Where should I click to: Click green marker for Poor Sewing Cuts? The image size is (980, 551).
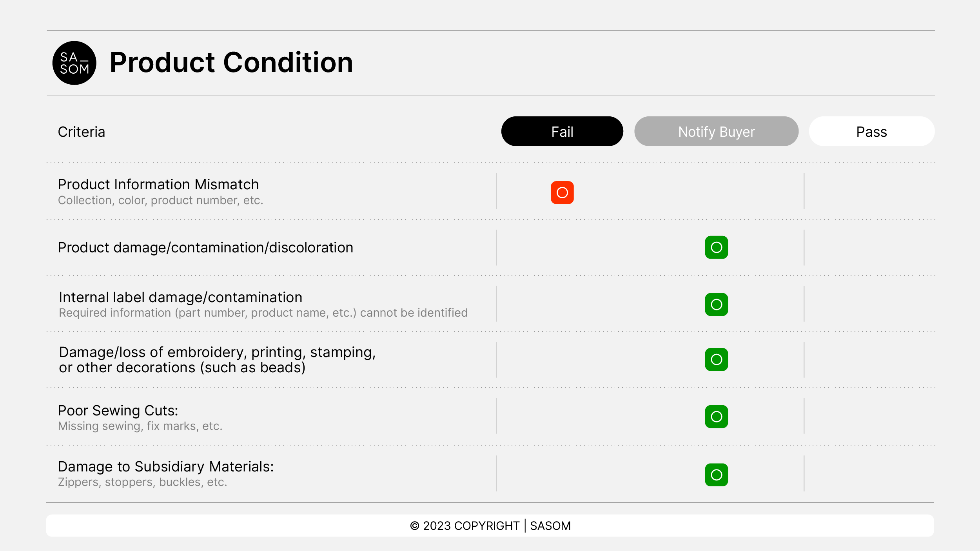pyautogui.click(x=716, y=417)
